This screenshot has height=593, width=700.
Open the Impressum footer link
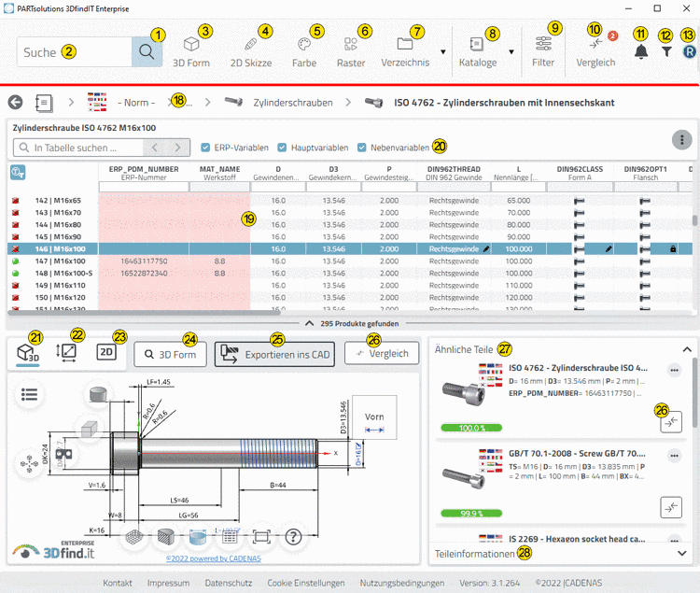(x=168, y=583)
